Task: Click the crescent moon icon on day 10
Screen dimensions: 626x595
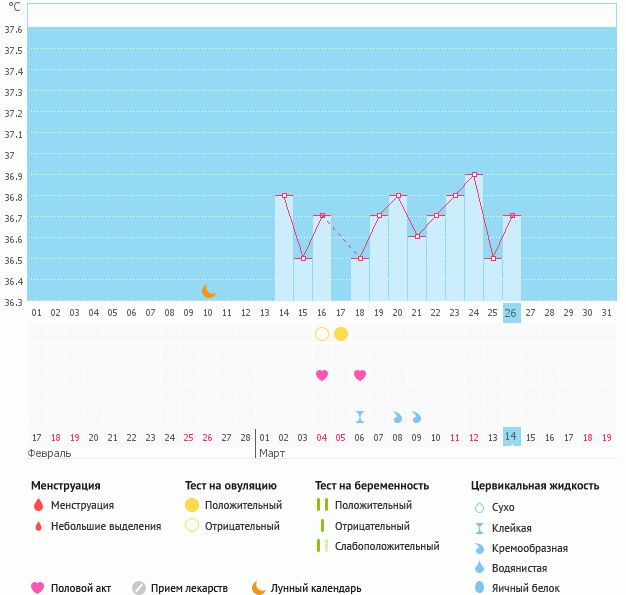Action: [x=209, y=291]
